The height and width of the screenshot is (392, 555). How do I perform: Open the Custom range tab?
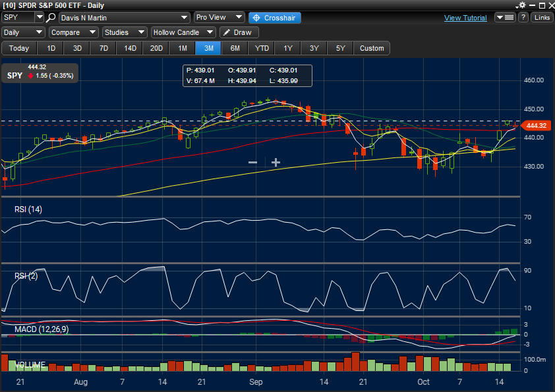[x=372, y=48]
